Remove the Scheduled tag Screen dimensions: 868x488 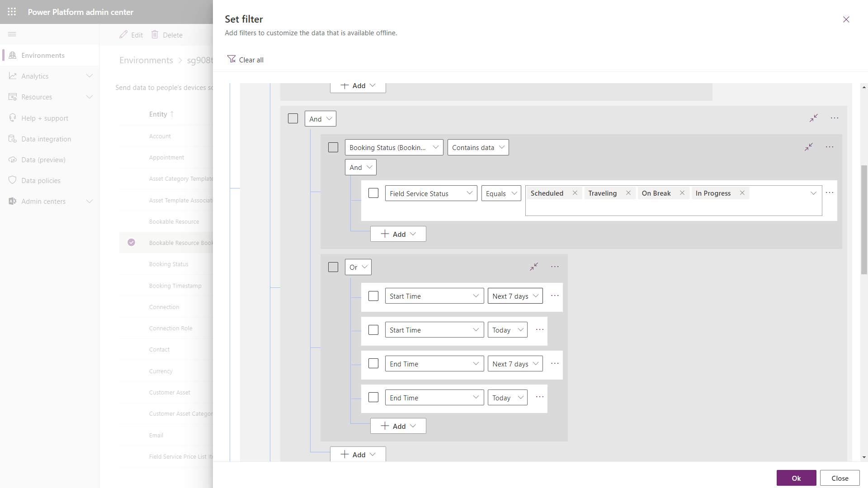[x=575, y=193]
